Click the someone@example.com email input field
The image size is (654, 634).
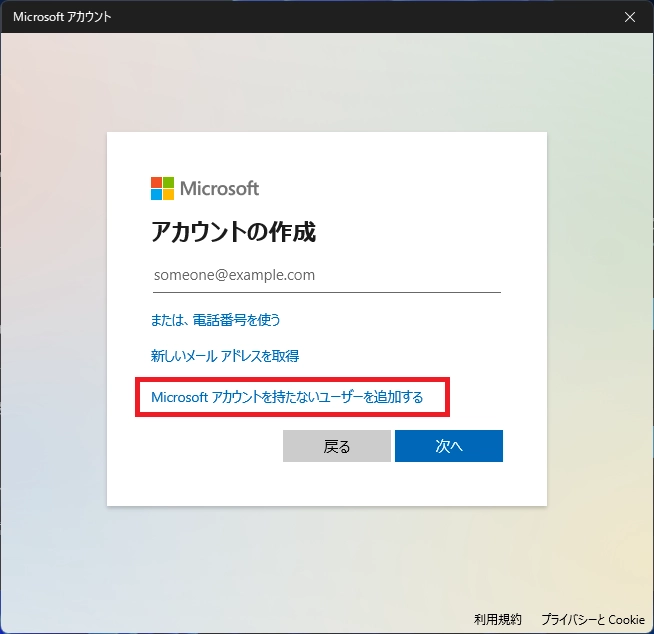[327, 275]
